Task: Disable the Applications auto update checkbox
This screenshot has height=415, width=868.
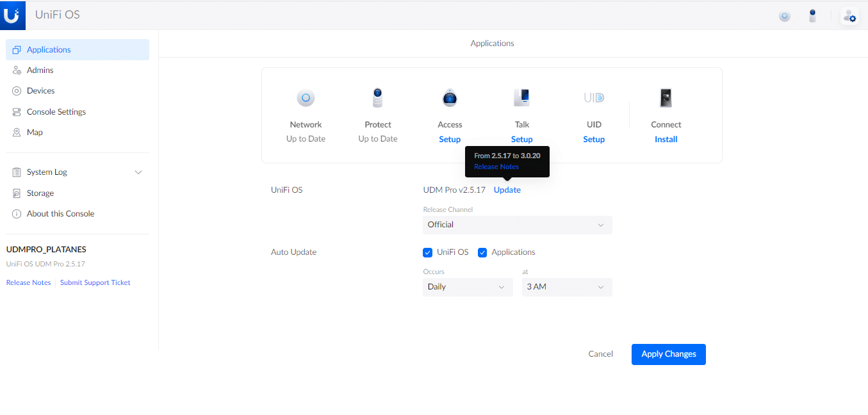Action: click(x=482, y=252)
